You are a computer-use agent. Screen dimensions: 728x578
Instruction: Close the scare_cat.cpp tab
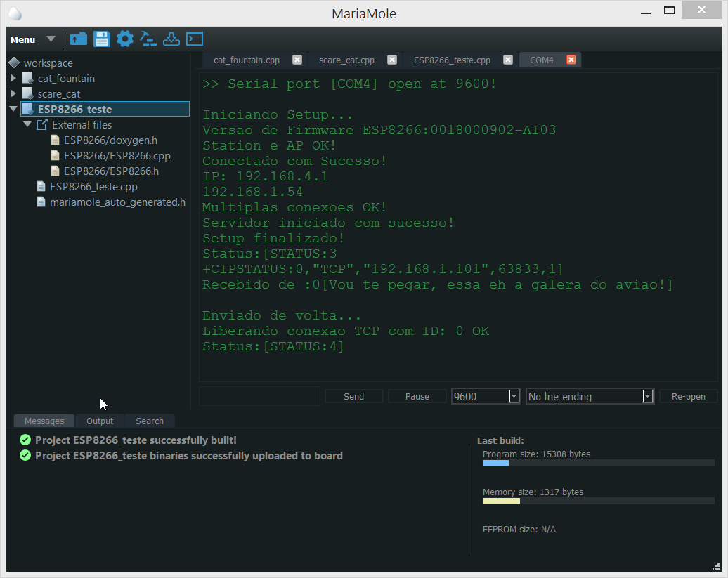click(392, 60)
